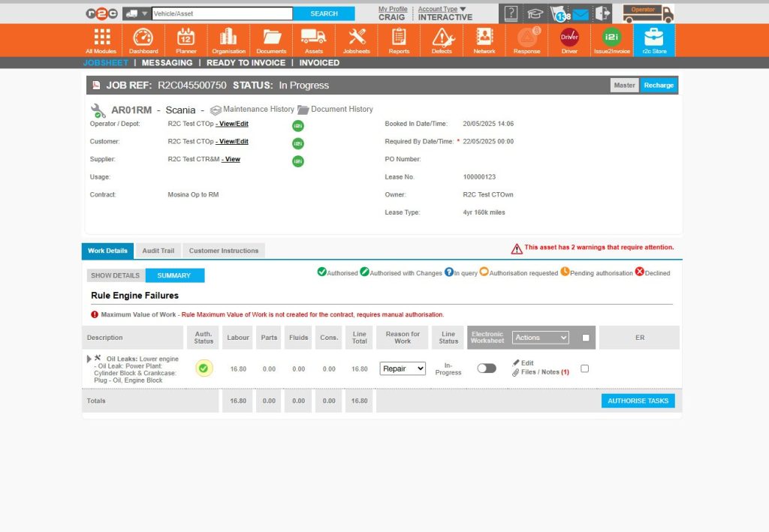Select the Defects warning icon
The width and height of the screenshot is (769, 532).
pyautogui.click(x=442, y=39)
